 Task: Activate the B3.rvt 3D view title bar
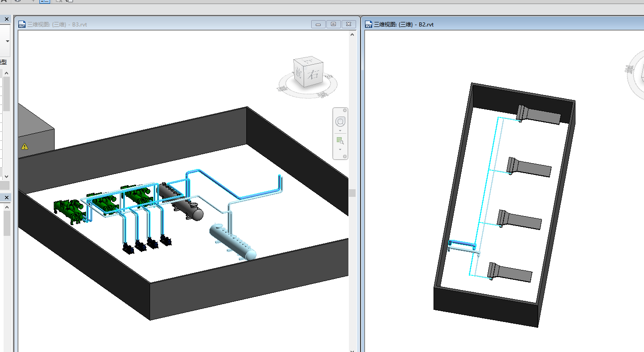pos(179,25)
